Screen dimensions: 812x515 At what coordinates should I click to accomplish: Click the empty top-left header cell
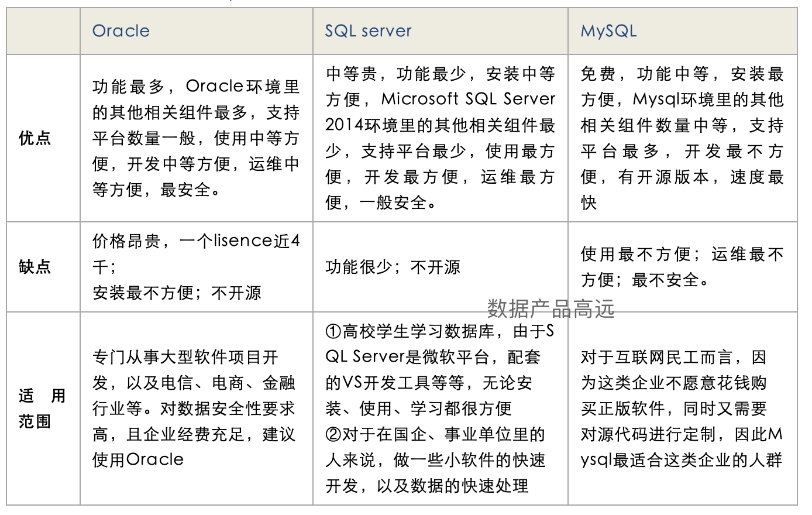click(43, 31)
